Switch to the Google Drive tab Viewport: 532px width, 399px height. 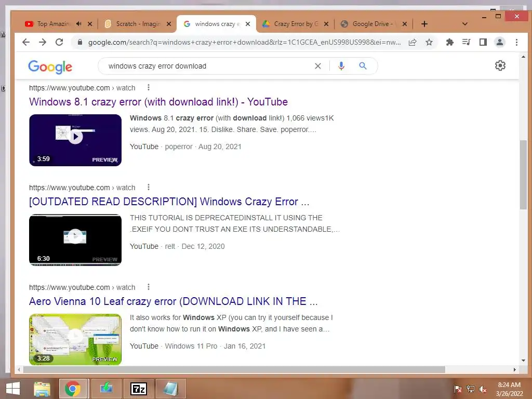coord(372,24)
